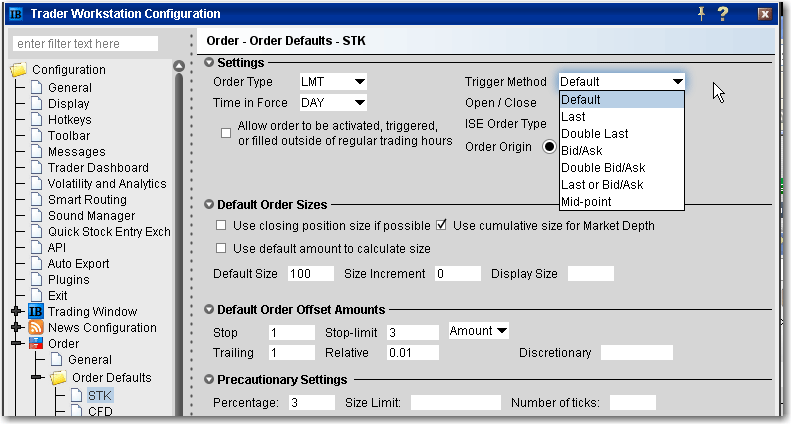
Task: Choose Last or Bid/Ask trigger method
Action: [622, 185]
